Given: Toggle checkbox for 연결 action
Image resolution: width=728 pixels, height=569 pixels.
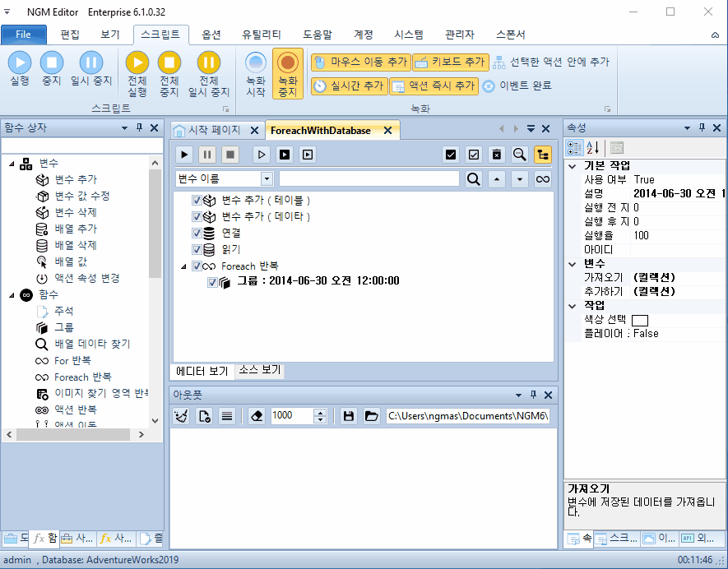Looking at the screenshot, I should tap(197, 233).
